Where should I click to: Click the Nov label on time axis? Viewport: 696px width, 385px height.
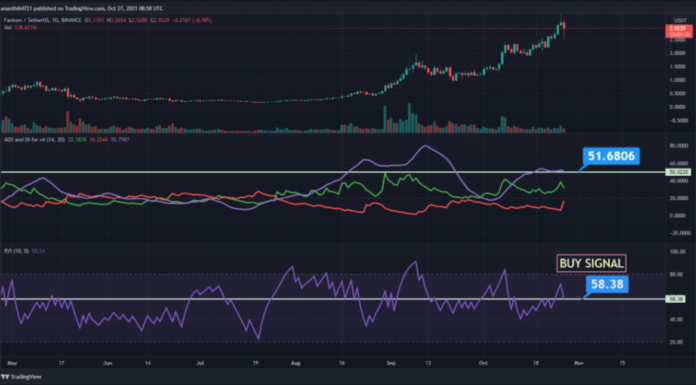(x=579, y=363)
